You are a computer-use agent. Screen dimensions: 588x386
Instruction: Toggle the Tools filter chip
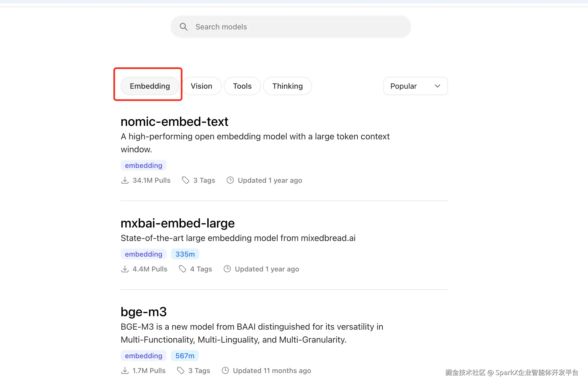242,86
